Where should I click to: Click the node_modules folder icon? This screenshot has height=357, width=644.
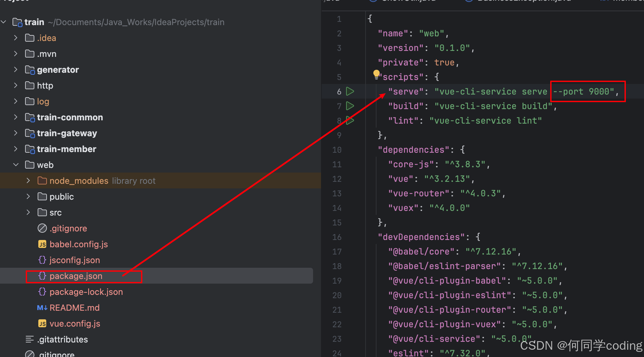tap(42, 181)
